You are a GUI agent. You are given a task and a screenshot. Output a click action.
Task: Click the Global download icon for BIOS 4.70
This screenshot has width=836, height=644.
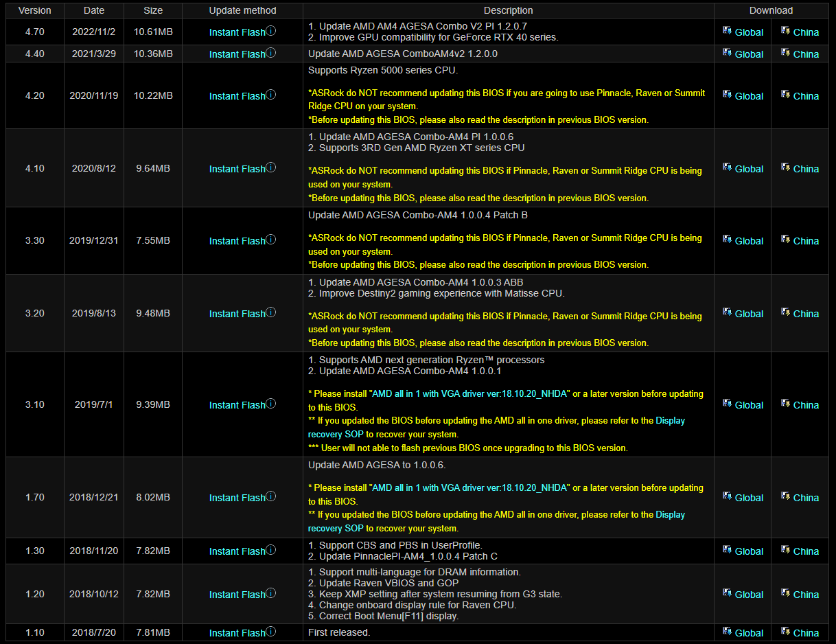coord(727,31)
